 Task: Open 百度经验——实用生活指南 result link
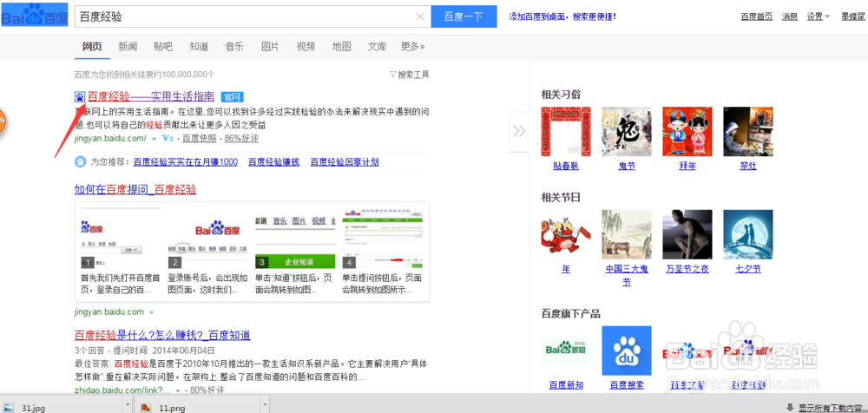click(150, 97)
